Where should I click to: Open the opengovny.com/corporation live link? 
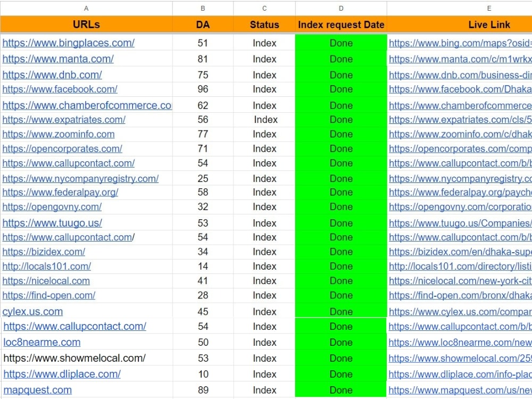pyautogui.click(x=460, y=207)
